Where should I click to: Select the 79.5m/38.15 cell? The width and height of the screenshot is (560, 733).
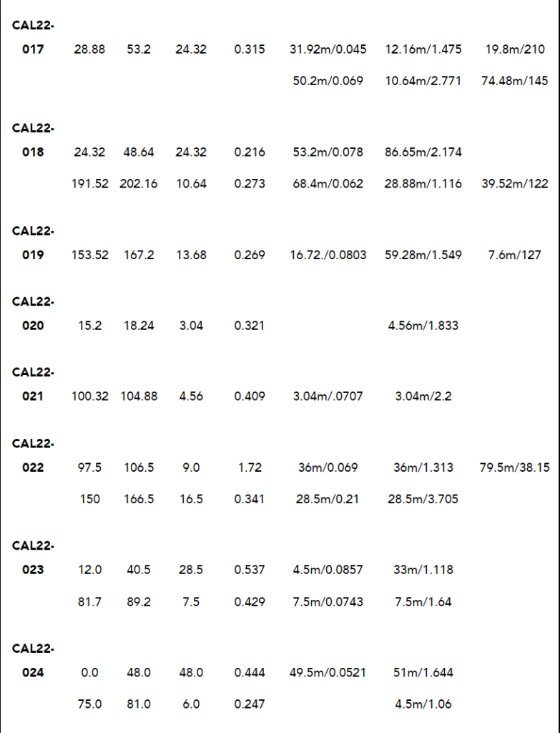(514, 467)
